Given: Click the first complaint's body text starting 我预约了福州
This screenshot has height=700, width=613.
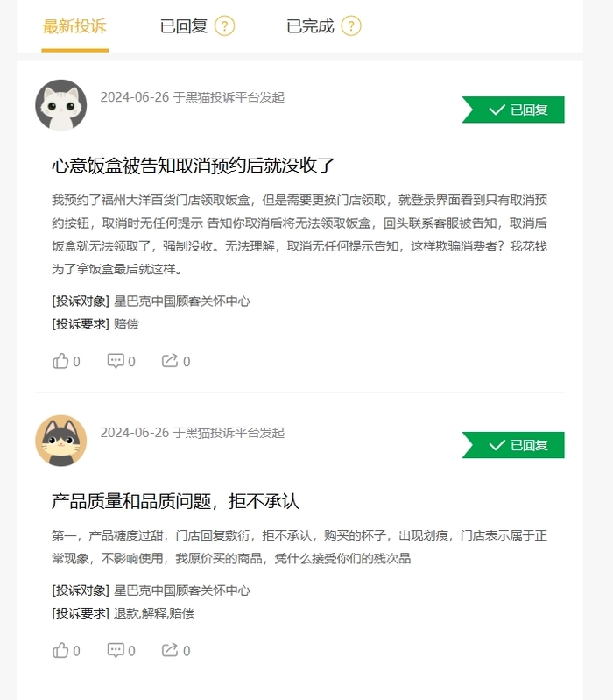Looking at the screenshot, I should pos(299,235).
